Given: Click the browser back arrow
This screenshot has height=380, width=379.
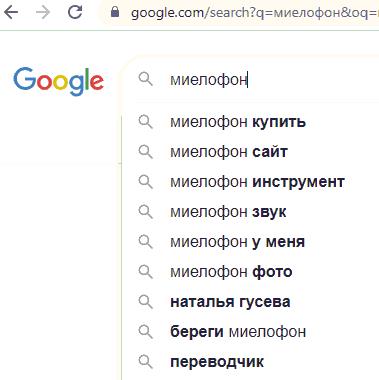Looking at the screenshot, I should [11, 13].
